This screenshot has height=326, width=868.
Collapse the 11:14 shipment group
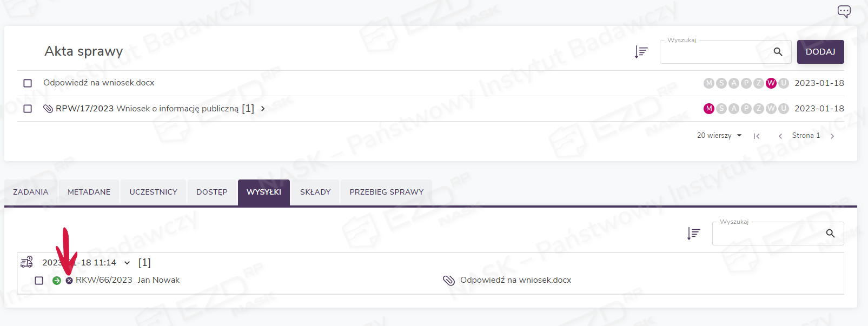click(x=127, y=263)
